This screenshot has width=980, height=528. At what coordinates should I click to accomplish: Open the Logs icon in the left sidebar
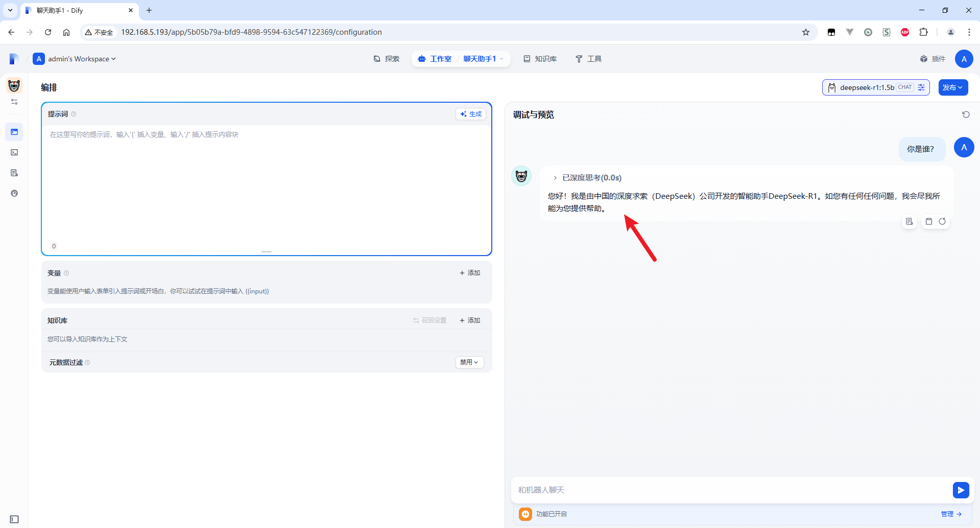[x=14, y=173]
